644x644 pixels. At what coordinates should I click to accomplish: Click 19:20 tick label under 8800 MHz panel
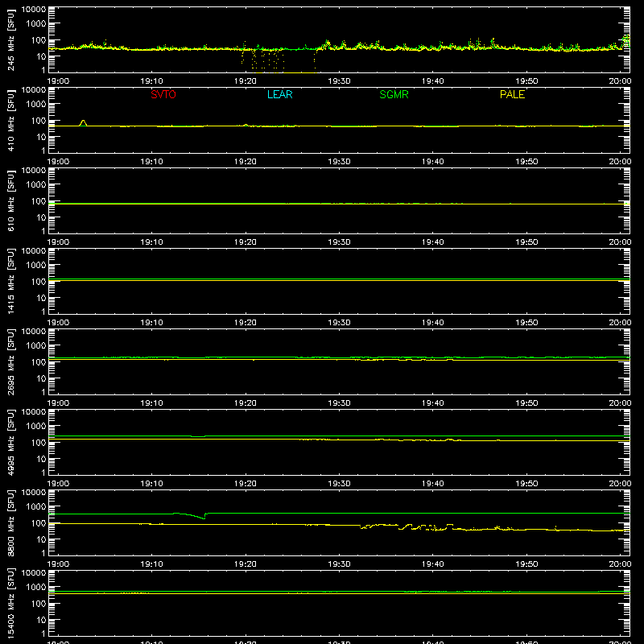pos(246,564)
